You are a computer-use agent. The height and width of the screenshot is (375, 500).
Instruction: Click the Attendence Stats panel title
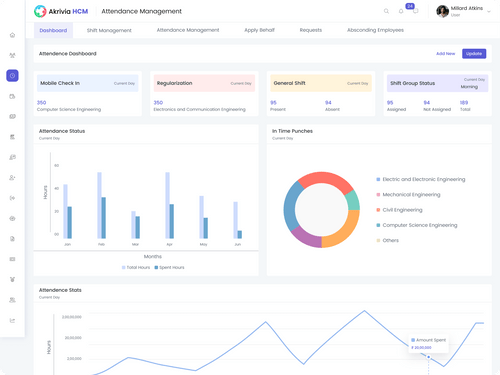(x=60, y=290)
